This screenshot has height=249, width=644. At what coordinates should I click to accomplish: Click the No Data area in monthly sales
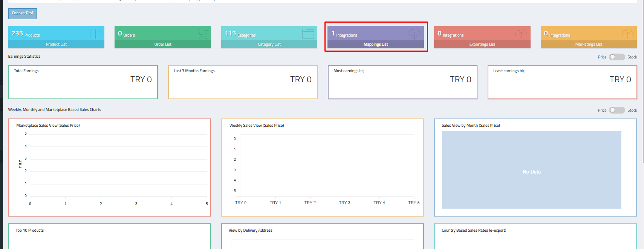pos(531,172)
